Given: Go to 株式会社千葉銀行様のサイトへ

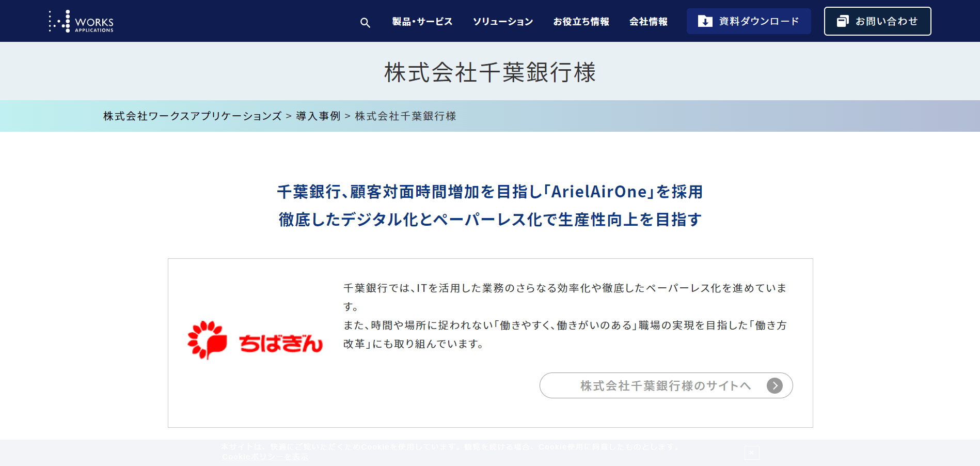Looking at the screenshot, I should pos(666,385).
